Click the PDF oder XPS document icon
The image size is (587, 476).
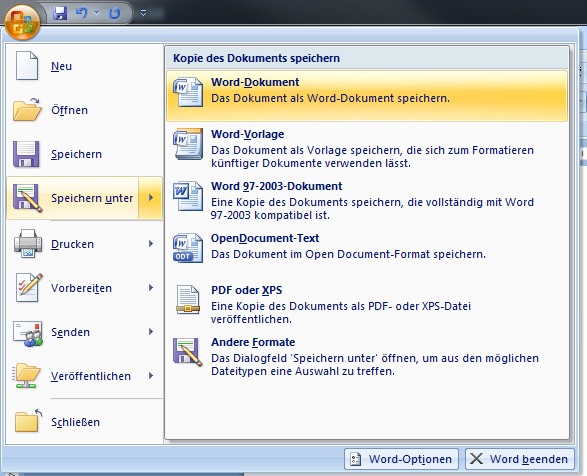click(x=188, y=299)
